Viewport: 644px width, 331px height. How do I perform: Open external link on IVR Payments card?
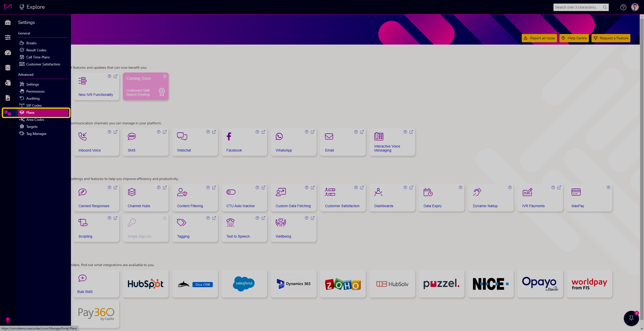[x=559, y=188]
